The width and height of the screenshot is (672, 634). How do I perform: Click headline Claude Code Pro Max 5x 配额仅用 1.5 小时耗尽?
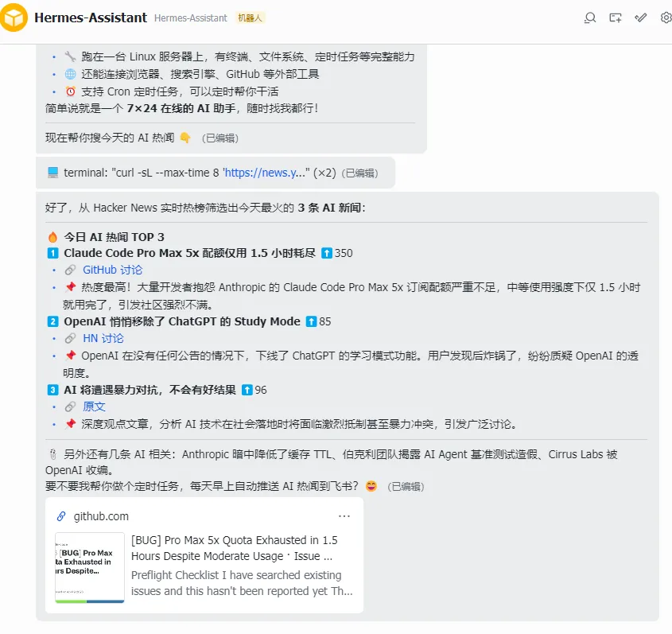[x=190, y=253]
